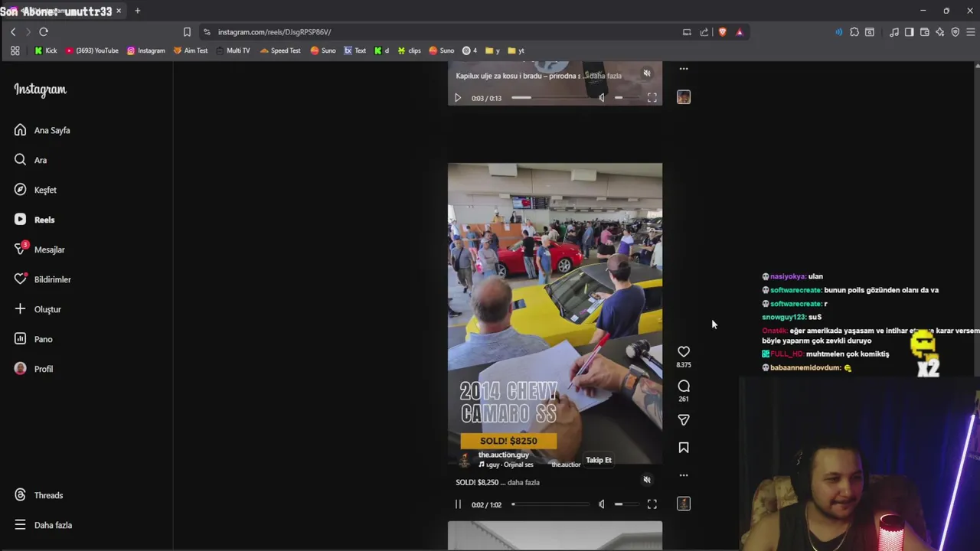Open a new browser tab
The image size is (980, 551).
click(x=138, y=11)
